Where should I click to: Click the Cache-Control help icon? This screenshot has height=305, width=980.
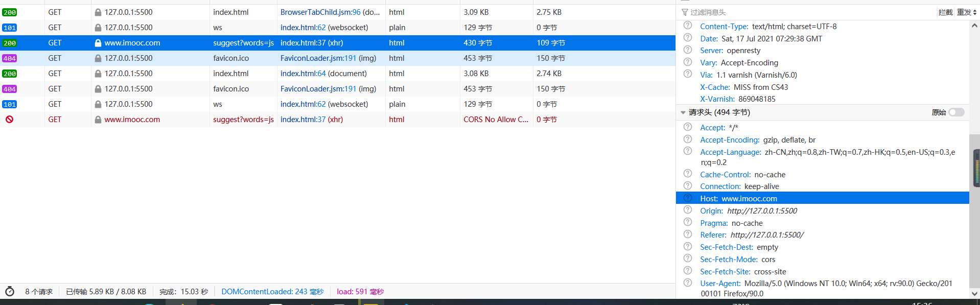click(688, 174)
